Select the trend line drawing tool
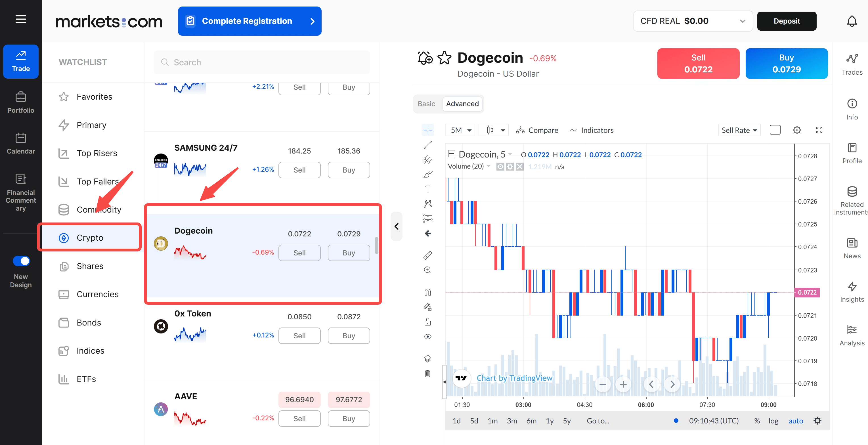The image size is (868, 445). pyautogui.click(x=427, y=145)
